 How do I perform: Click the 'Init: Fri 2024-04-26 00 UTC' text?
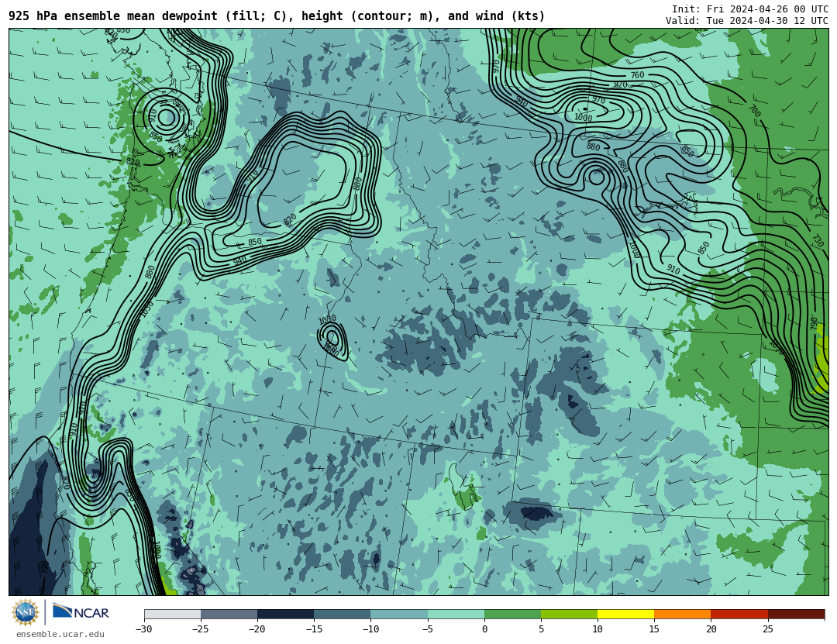tap(750, 9)
